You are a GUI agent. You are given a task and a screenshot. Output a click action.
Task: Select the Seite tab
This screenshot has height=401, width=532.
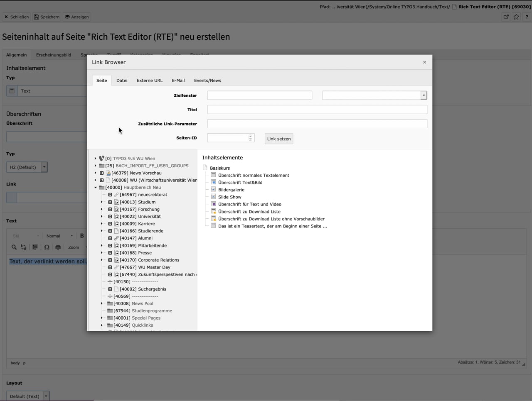click(102, 80)
